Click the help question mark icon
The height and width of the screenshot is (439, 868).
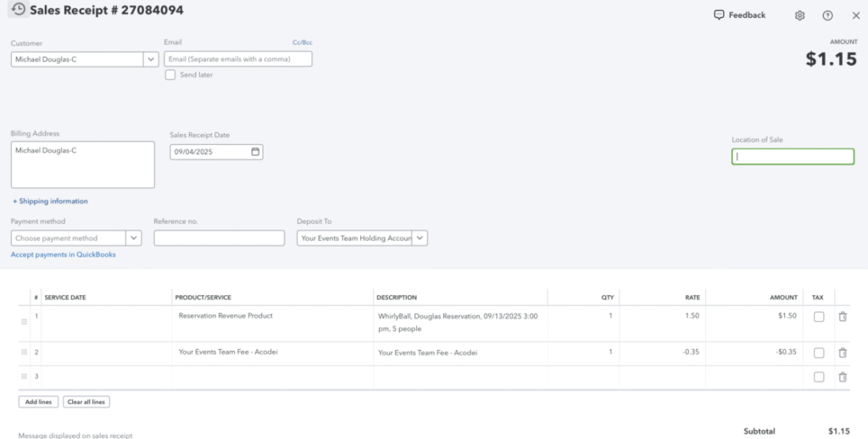coord(827,15)
